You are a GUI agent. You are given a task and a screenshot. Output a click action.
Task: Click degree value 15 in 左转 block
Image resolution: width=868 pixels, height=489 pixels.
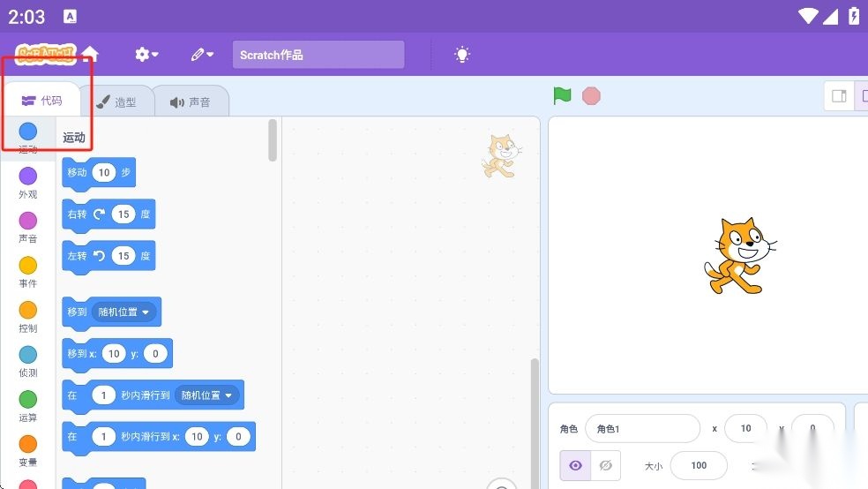click(x=123, y=256)
